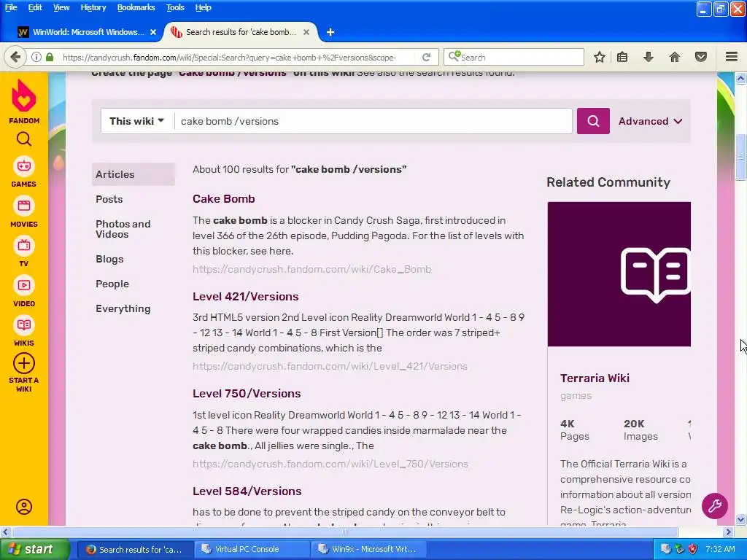Viewport: 747px width, 560px height.
Task: Expand the This wiki scope dropdown
Action: click(136, 121)
